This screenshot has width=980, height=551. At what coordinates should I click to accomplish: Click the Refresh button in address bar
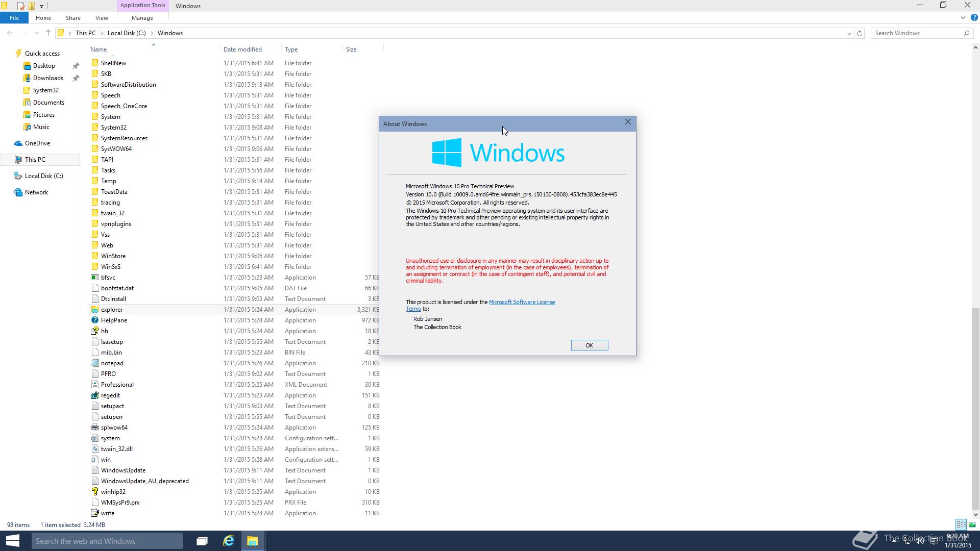(860, 33)
